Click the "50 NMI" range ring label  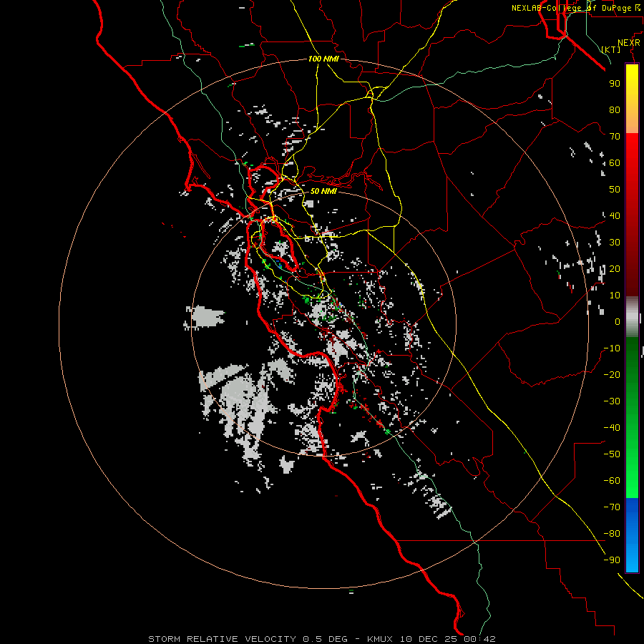pyautogui.click(x=323, y=191)
